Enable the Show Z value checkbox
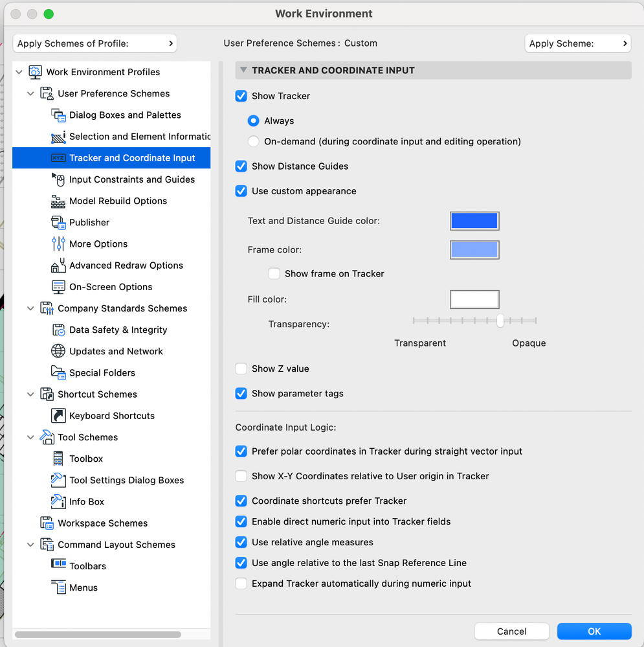 tap(241, 369)
